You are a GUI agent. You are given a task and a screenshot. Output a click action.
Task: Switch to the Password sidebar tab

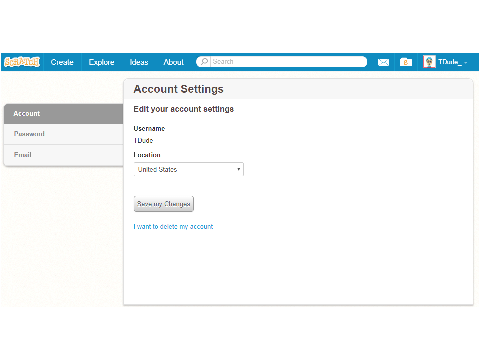(63, 134)
